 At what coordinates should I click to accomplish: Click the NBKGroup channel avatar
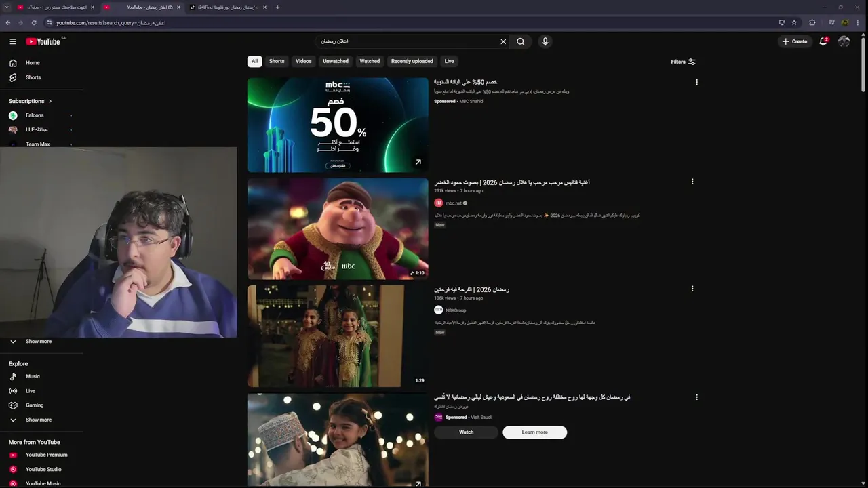click(x=439, y=310)
